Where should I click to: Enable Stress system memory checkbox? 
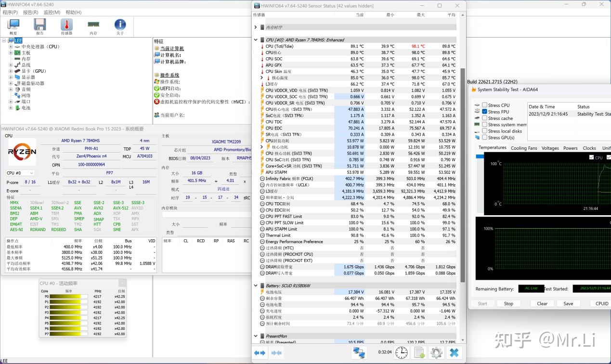click(485, 125)
